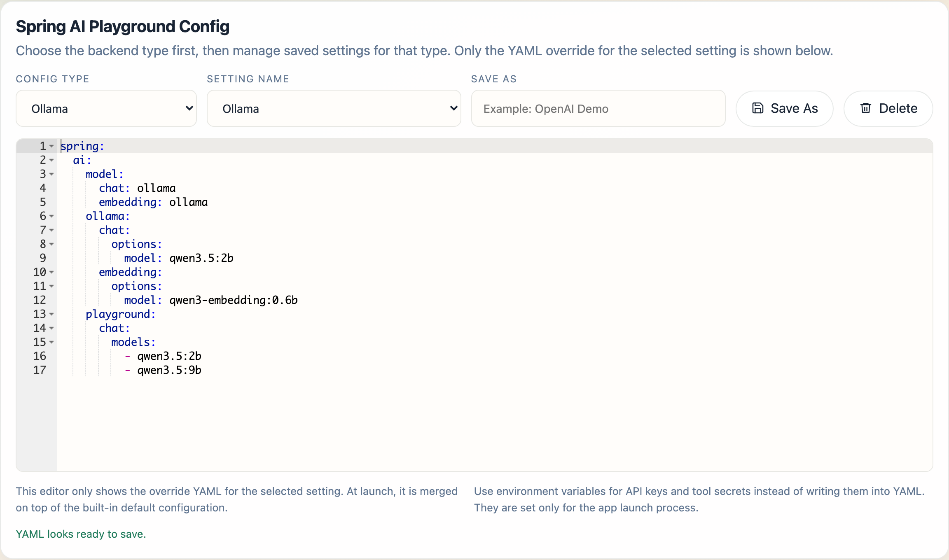949x560 pixels.
Task: Click 'embedding: ollama' on line 5
Action: coord(153,202)
